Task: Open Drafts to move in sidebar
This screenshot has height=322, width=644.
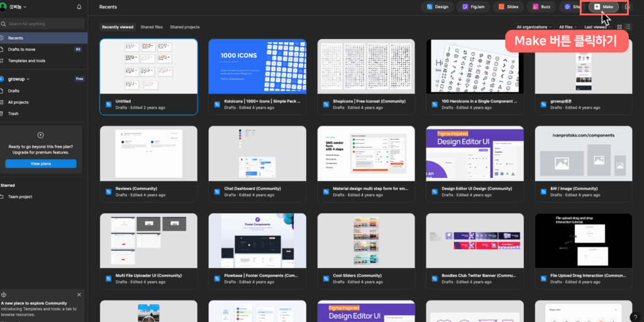Action: (x=43, y=49)
